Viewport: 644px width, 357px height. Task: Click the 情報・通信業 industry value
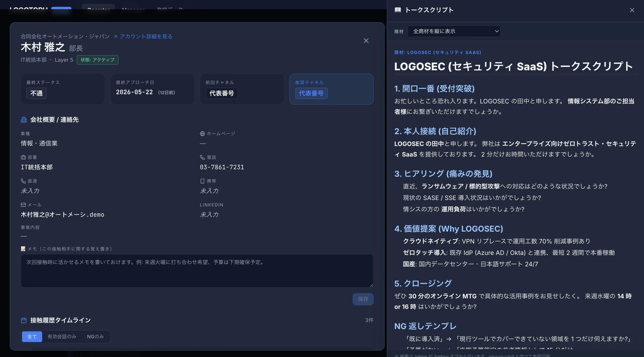[39, 144]
